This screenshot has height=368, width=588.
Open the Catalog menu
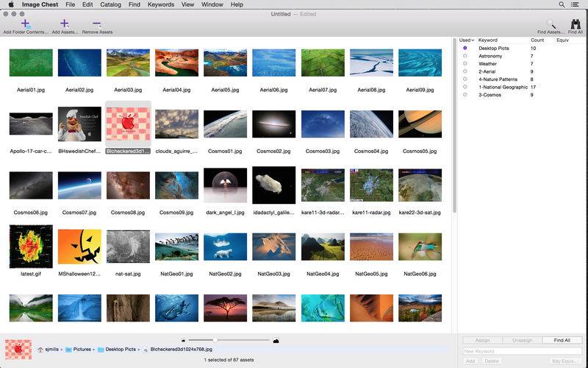[110, 4]
